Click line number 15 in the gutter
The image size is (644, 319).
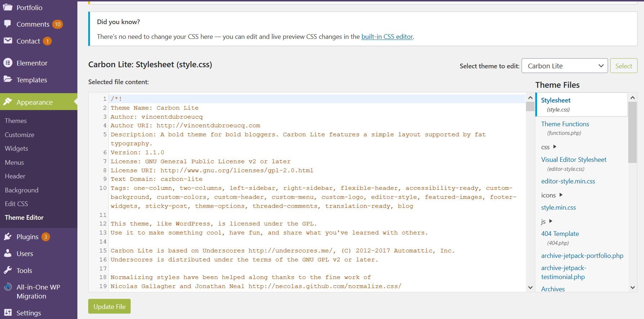click(103, 251)
